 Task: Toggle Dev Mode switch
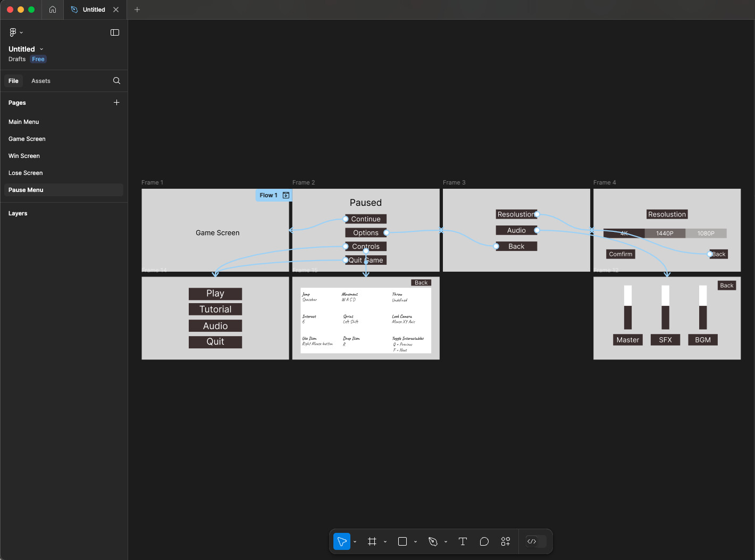tap(536, 541)
